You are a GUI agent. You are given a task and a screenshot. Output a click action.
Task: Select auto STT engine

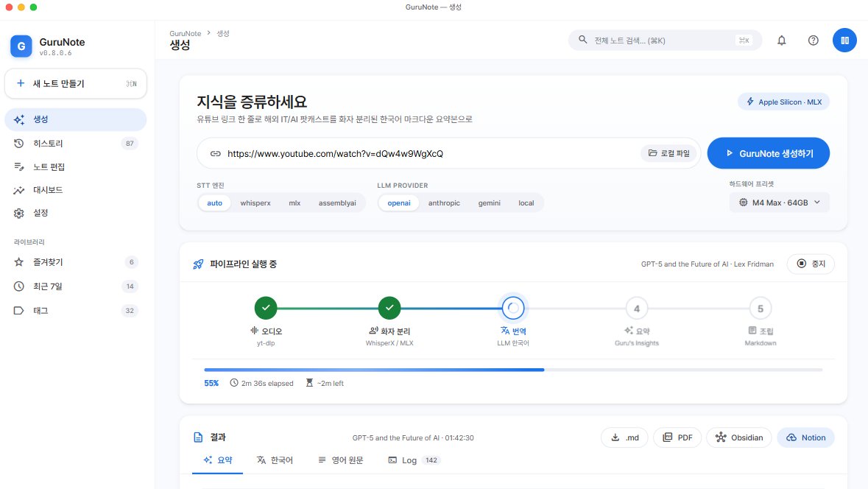click(x=215, y=203)
